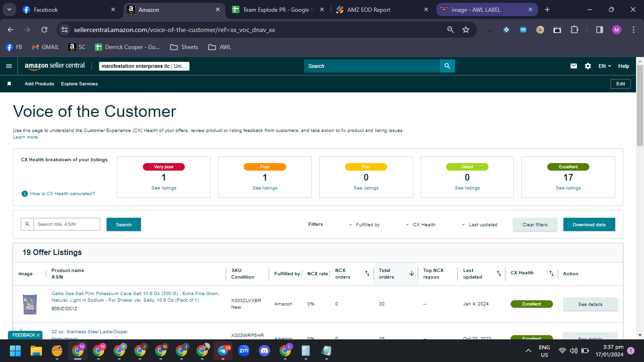Click the info icon beside How is CX Health calculated
Viewport: 644px width, 362px height.
coord(25,194)
